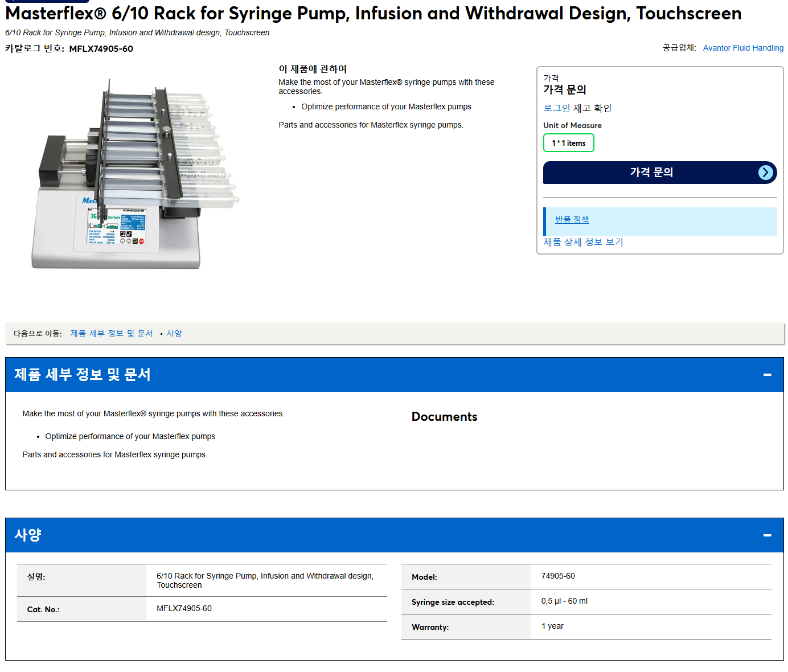Open the 반품 정책 link
The image size is (788, 672).
coord(572,220)
